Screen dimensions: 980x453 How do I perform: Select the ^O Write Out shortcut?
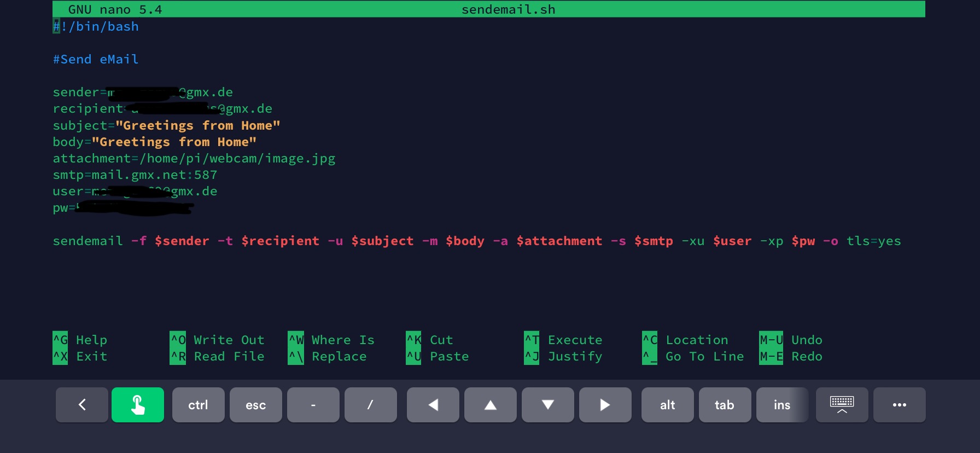tap(218, 340)
